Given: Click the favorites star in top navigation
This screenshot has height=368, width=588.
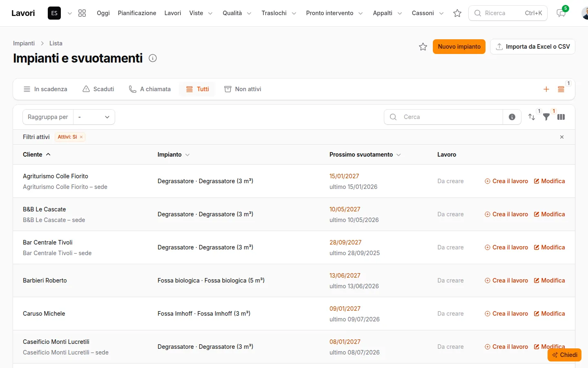Looking at the screenshot, I should click(x=457, y=13).
